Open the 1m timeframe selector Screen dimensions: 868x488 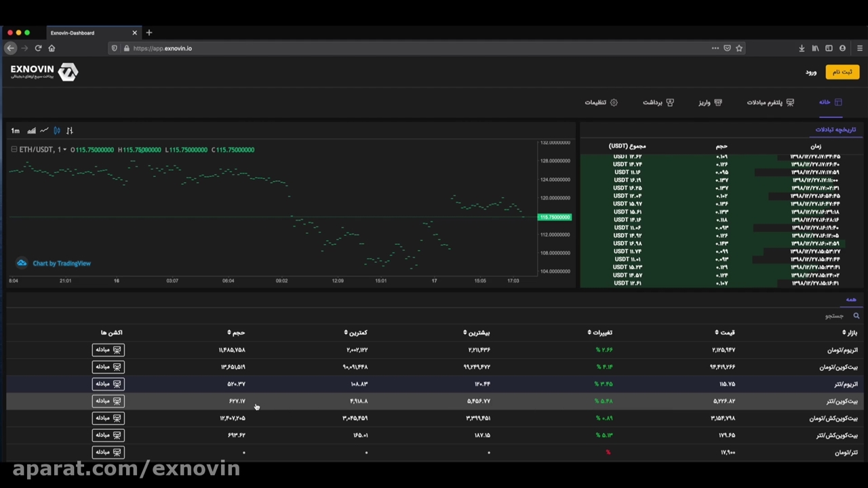point(15,130)
